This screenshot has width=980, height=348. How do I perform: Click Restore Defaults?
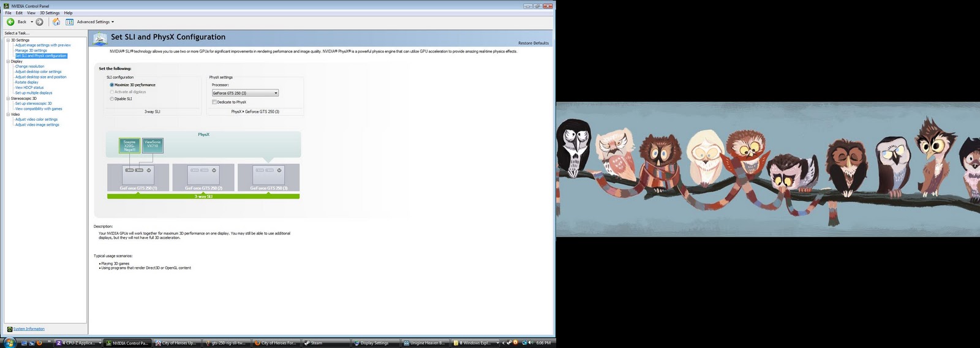pyautogui.click(x=533, y=43)
